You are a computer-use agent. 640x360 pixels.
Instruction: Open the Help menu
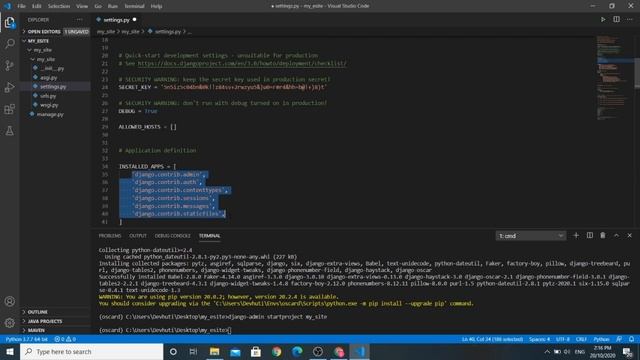click(x=156, y=6)
